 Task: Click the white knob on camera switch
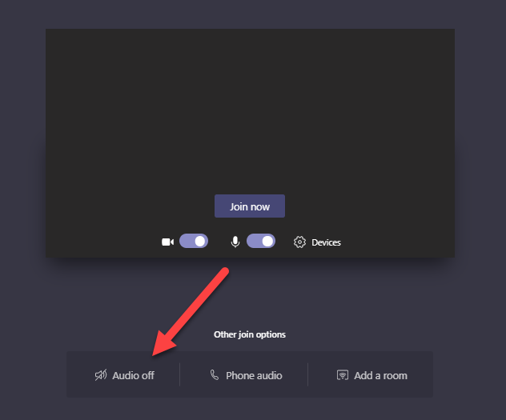tap(200, 241)
